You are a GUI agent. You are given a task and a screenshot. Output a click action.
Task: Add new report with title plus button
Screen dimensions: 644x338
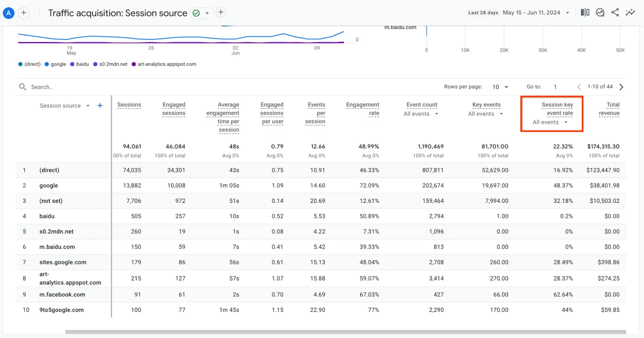tap(221, 12)
